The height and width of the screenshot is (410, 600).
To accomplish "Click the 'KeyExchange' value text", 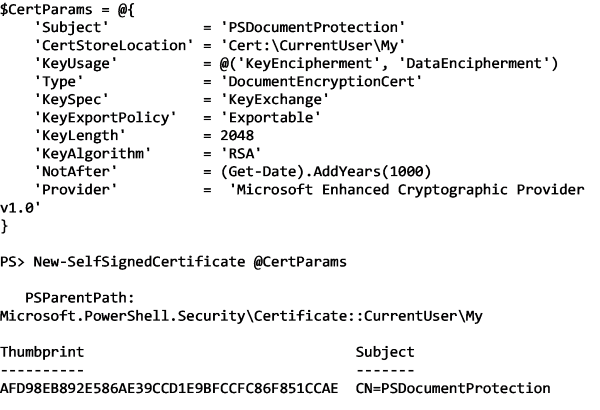I will click(x=275, y=99).
